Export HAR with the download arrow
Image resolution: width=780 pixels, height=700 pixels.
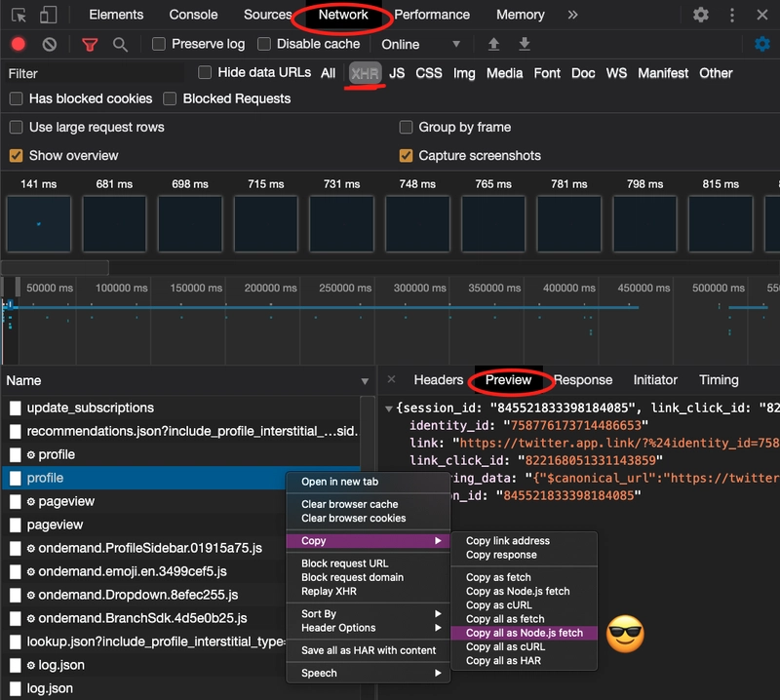click(x=525, y=44)
